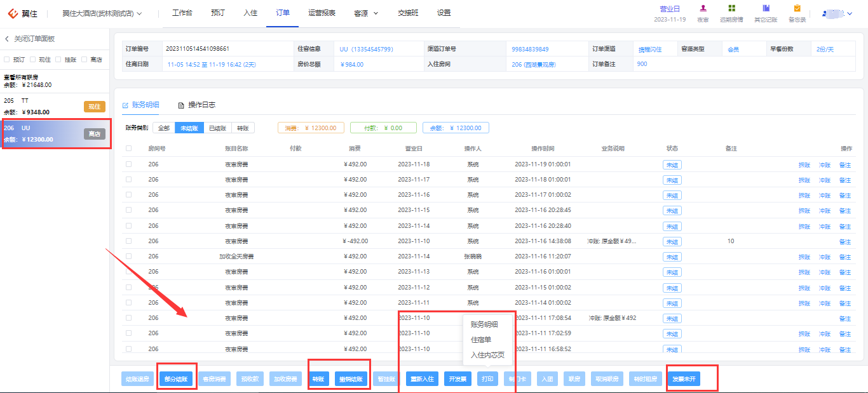Choose 住宿单 from the print popup menu
This screenshot has width=868, height=393.
481,340
